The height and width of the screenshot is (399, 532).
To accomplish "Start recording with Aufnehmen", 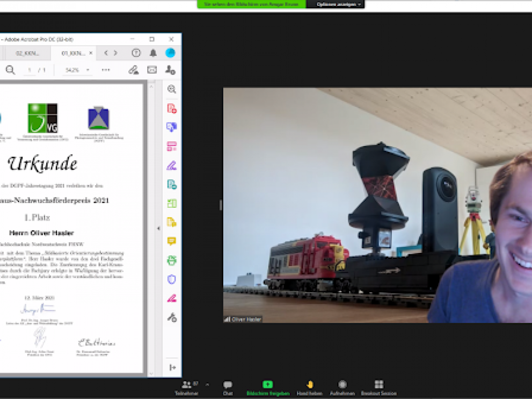I will (342, 387).
